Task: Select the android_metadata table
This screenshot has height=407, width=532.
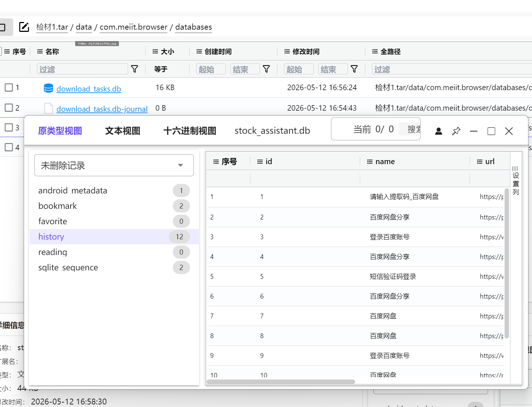Action: coord(114,190)
